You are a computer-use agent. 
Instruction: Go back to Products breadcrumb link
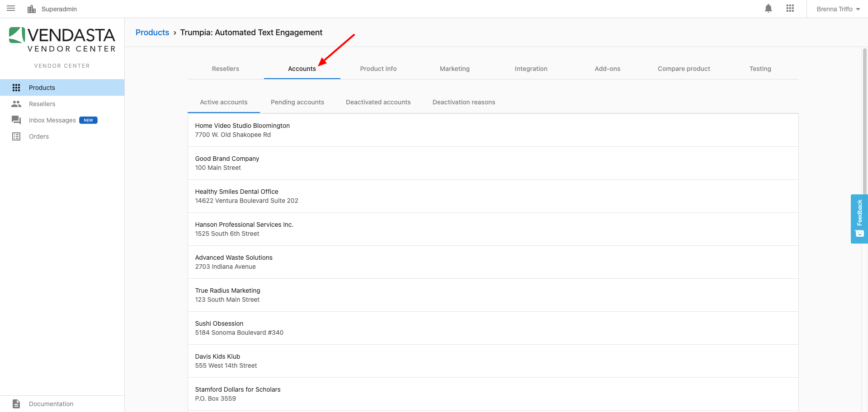pyautogui.click(x=152, y=33)
